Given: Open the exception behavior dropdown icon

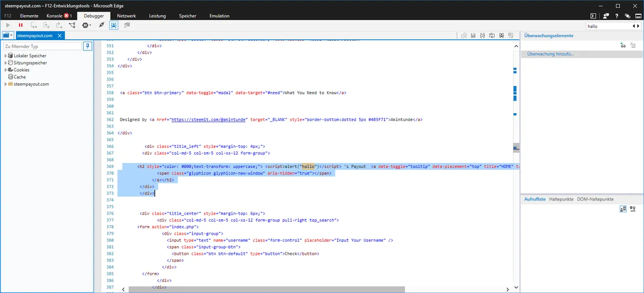Looking at the screenshot, I should click(x=87, y=25).
